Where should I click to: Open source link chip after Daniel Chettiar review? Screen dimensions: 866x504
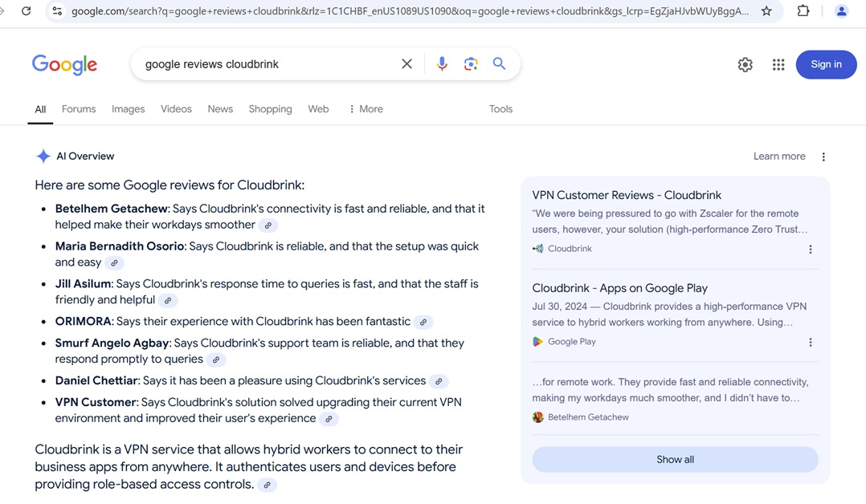(x=439, y=381)
